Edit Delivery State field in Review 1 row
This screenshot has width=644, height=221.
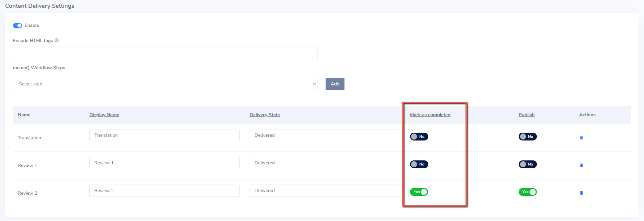325,163
